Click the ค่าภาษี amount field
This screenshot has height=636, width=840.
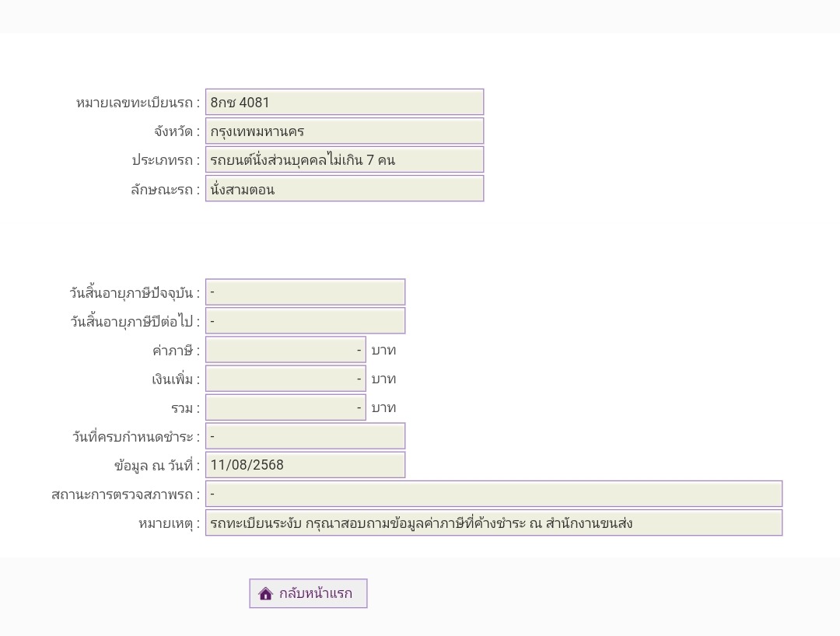tap(285, 350)
